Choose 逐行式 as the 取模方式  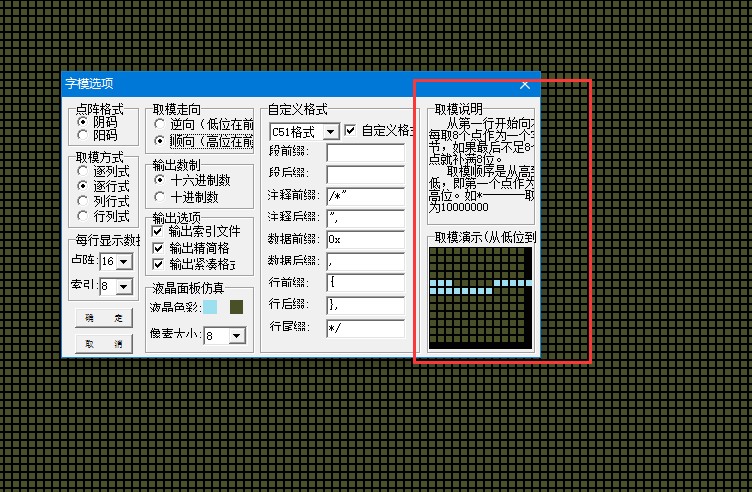coord(104,186)
